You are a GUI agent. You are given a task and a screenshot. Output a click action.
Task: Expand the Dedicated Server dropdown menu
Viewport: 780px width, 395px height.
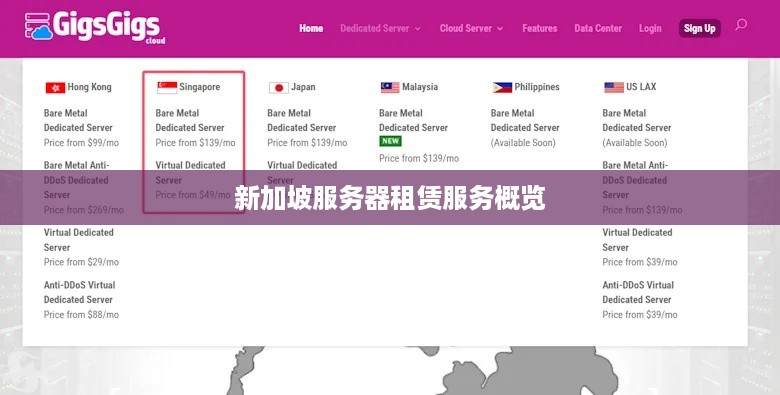coord(380,28)
